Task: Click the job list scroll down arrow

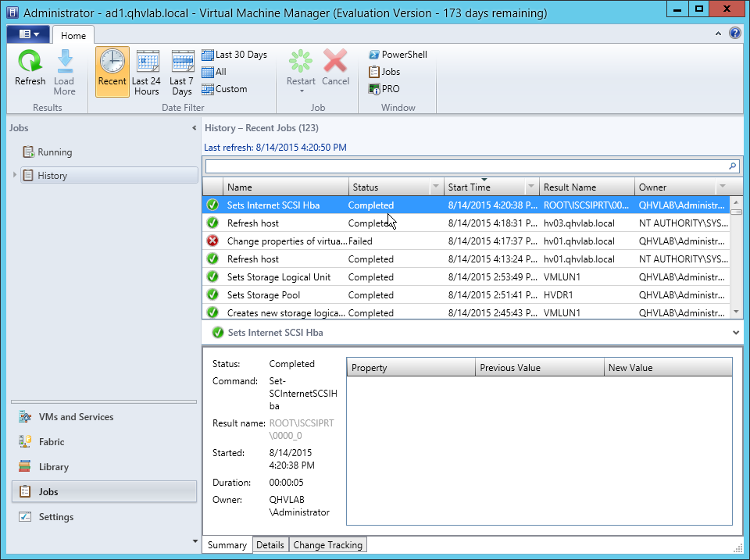Action: [x=736, y=312]
